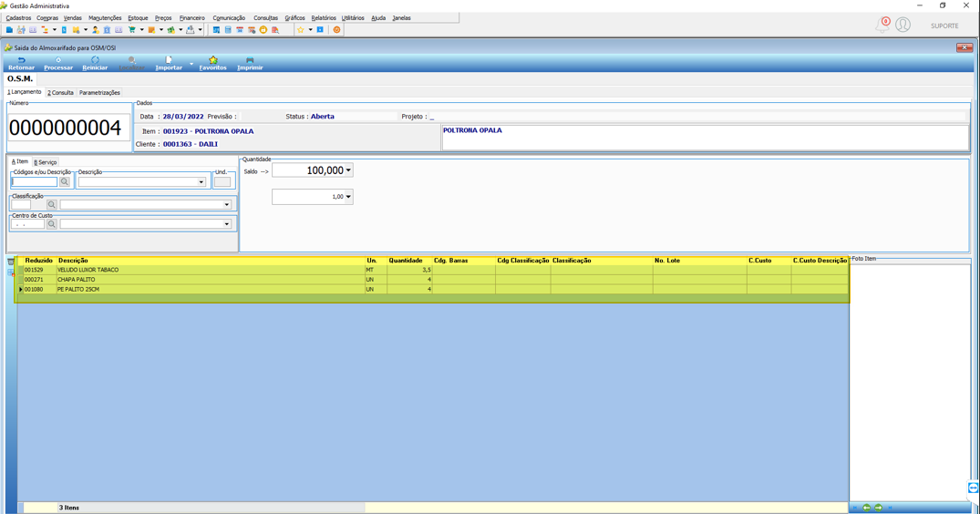Click the green left arrow under Foto Item
The image size is (980, 514).
click(866, 508)
